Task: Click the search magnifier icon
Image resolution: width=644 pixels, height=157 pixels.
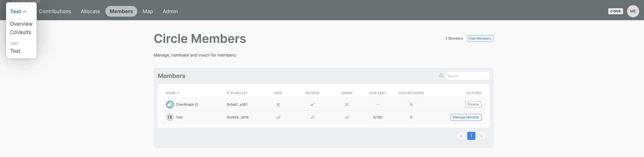Action: click(x=441, y=76)
